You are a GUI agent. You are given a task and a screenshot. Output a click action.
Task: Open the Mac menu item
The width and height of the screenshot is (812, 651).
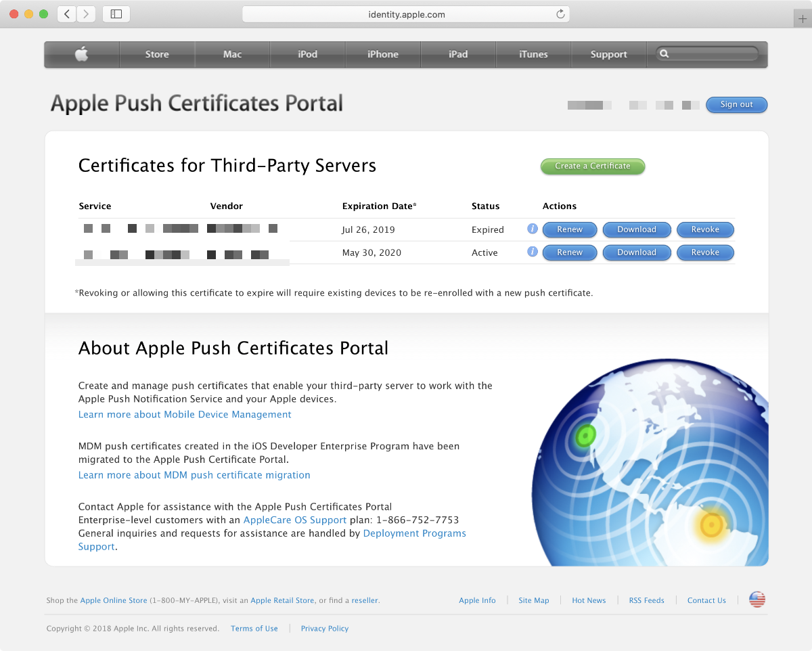tap(232, 54)
